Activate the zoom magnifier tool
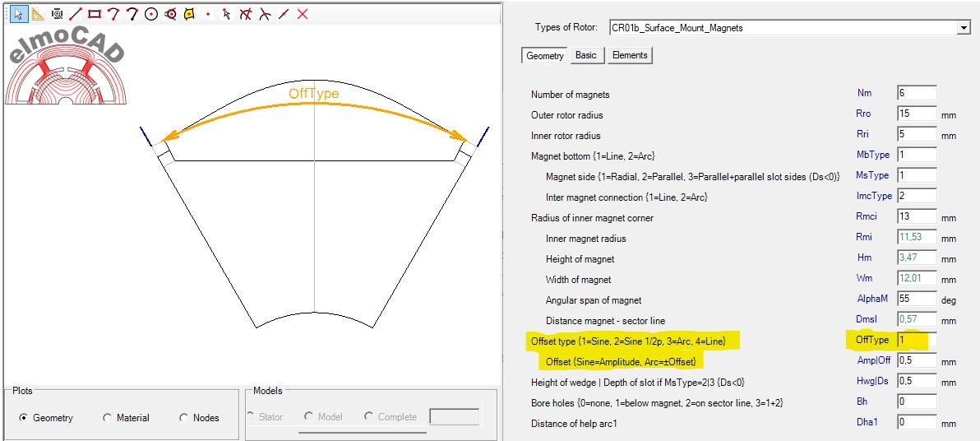The height and width of the screenshot is (441, 980). tap(57, 13)
